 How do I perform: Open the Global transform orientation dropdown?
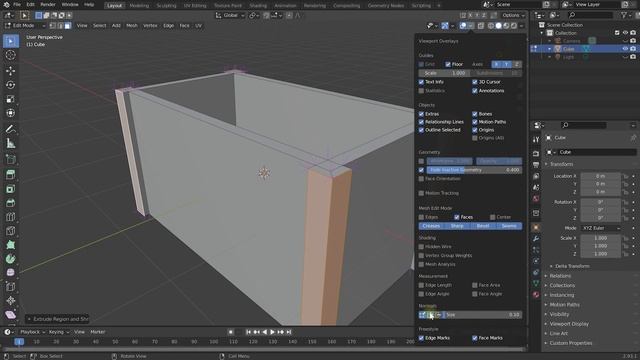230,16
